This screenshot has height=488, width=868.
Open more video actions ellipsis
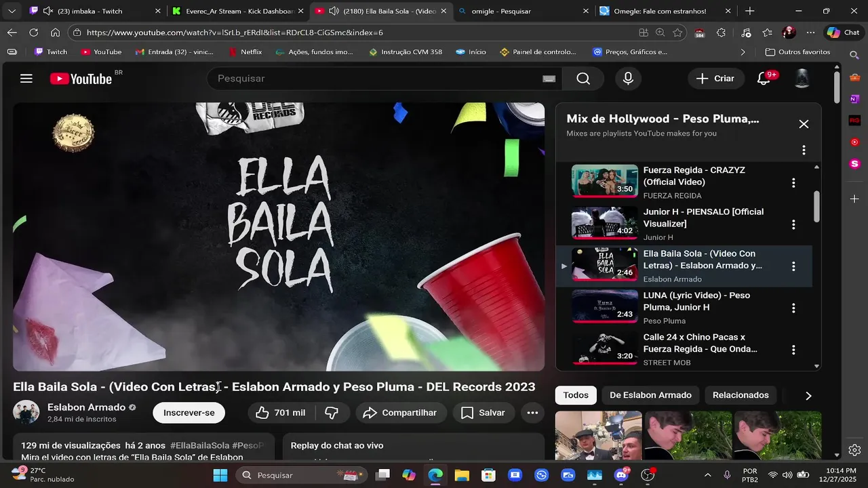pos(532,413)
